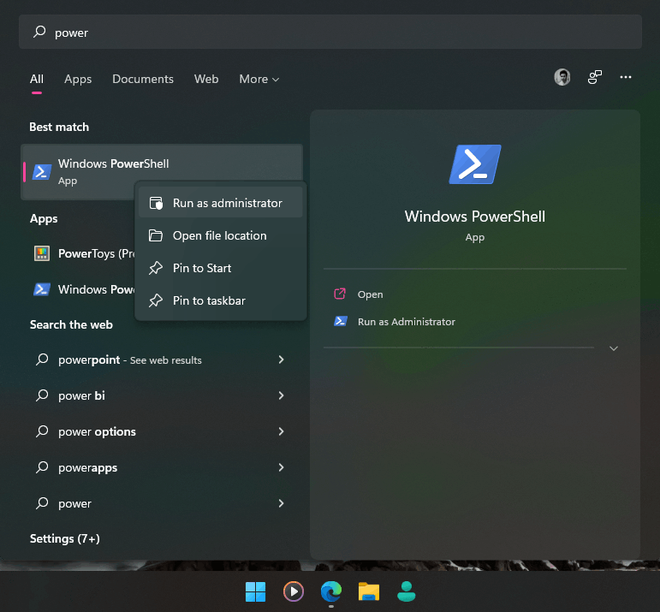Choose Pin to taskbar in context menu
The width and height of the screenshot is (660, 612).
coord(221,301)
